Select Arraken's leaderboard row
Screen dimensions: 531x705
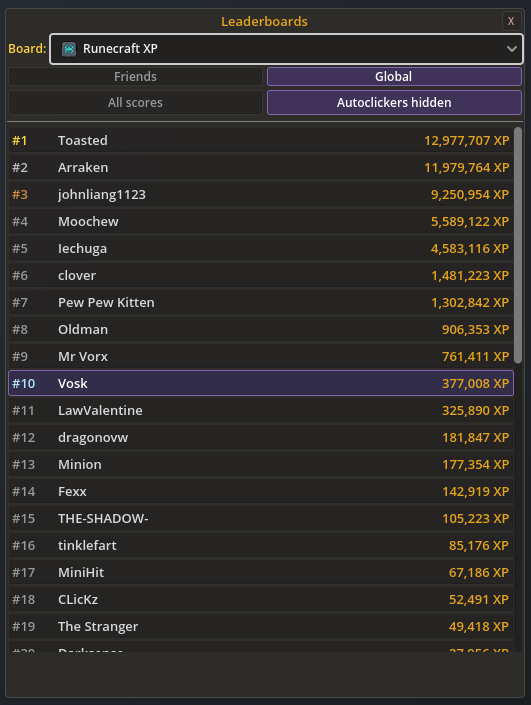pos(261,168)
